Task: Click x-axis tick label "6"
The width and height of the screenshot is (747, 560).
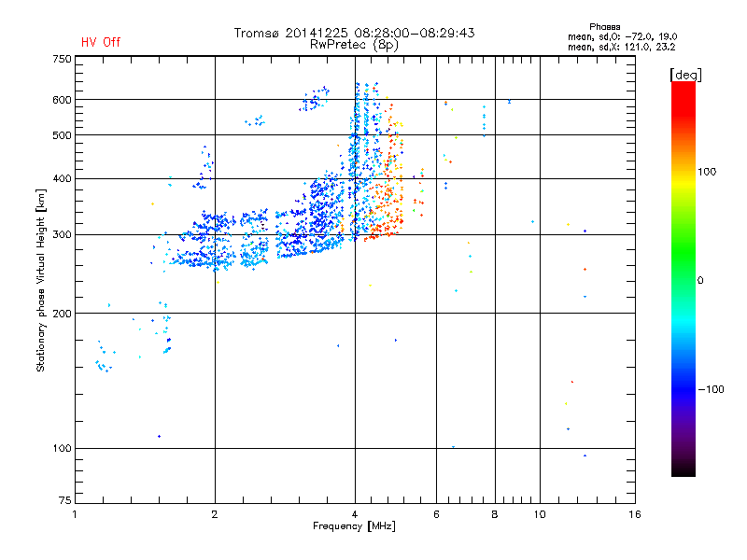Action: [436, 514]
